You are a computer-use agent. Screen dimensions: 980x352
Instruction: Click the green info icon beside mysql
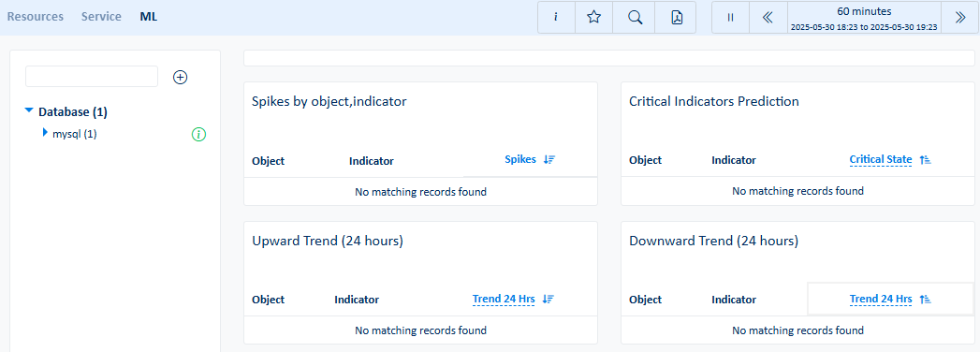pos(198,134)
